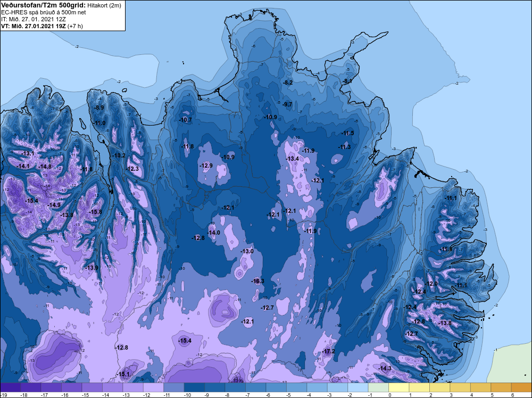The width and height of the screenshot is (532, 398).
Task: Select the -12.9 temperature reading
Action: click(206, 165)
